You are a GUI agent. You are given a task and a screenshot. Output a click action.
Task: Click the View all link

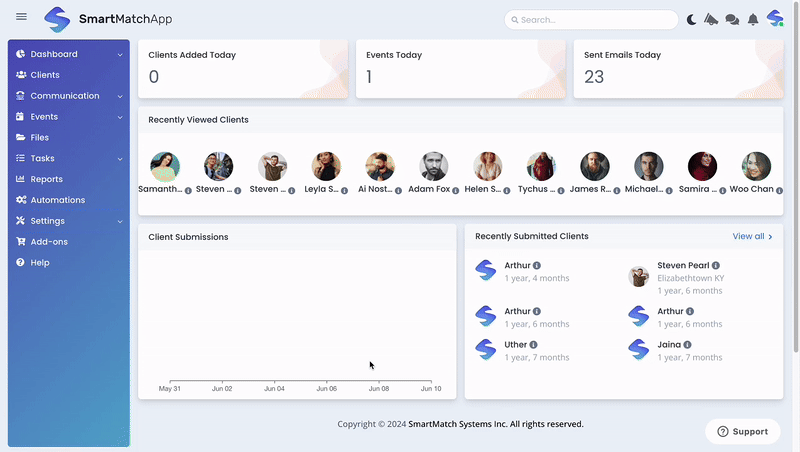pyautogui.click(x=752, y=237)
